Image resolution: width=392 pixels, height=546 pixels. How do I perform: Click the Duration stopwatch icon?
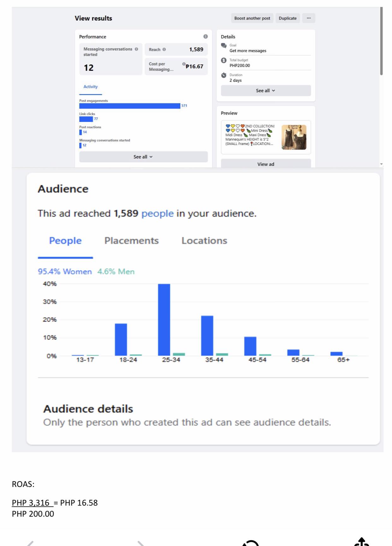point(224,75)
